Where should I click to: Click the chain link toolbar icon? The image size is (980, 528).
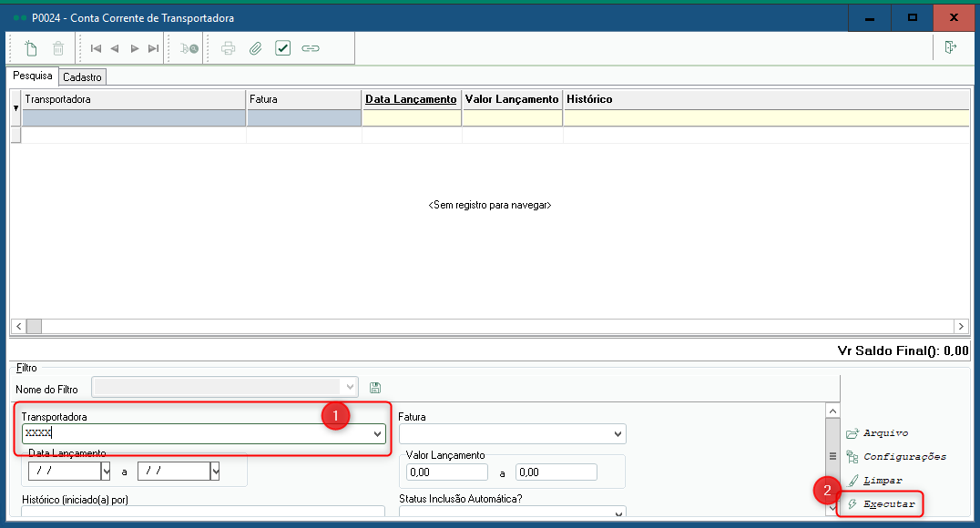311,48
